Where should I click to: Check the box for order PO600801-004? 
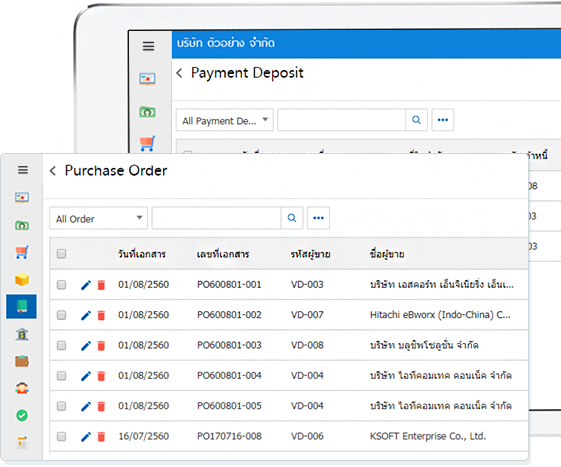[62, 376]
